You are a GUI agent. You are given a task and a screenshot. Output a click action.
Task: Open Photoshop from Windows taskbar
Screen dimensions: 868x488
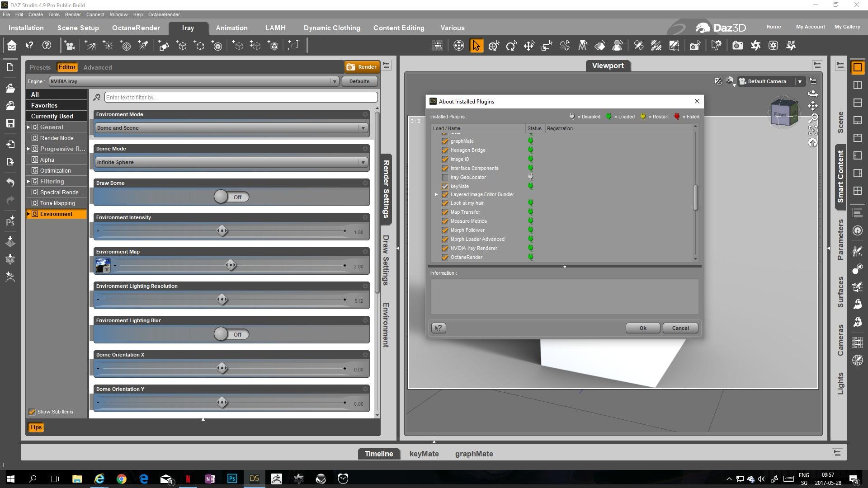pyautogui.click(x=232, y=479)
